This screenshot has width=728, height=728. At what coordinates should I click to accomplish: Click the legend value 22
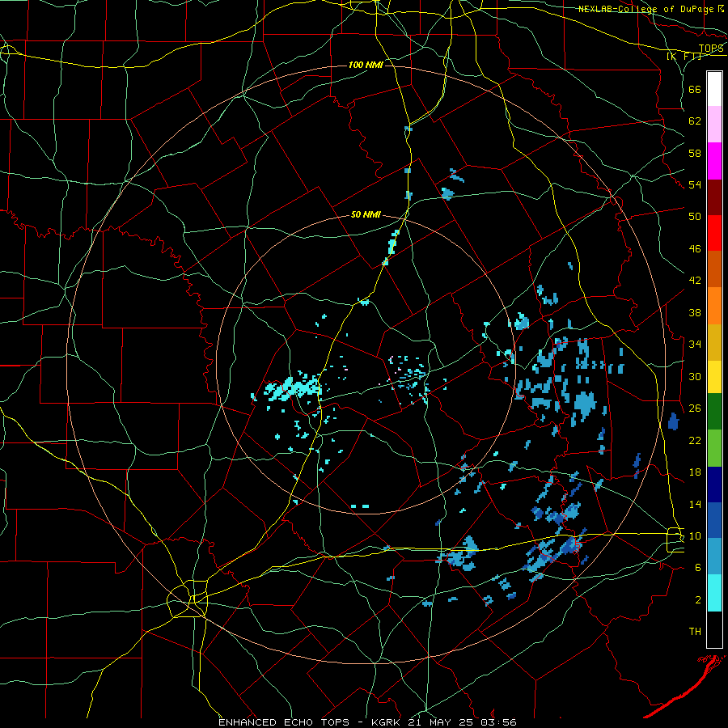click(695, 440)
